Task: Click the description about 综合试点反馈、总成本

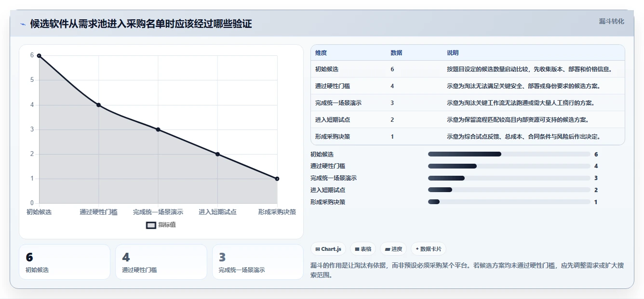Action: click(523, 137)
